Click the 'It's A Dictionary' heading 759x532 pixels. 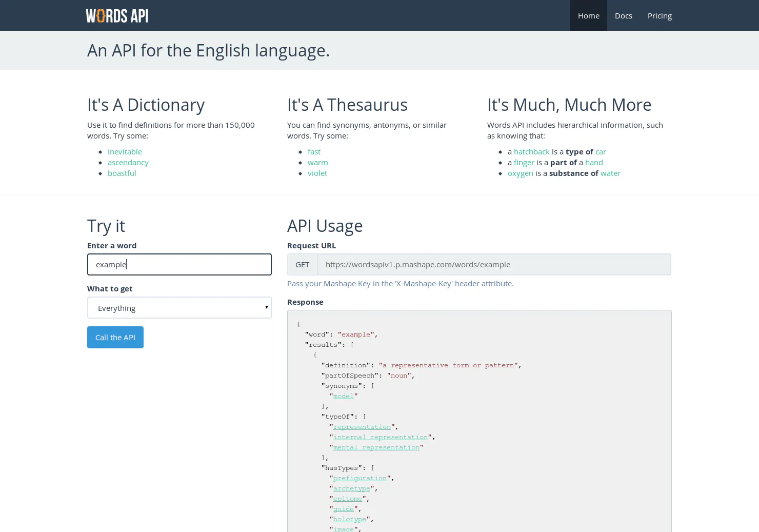click(x=146, y=105)
